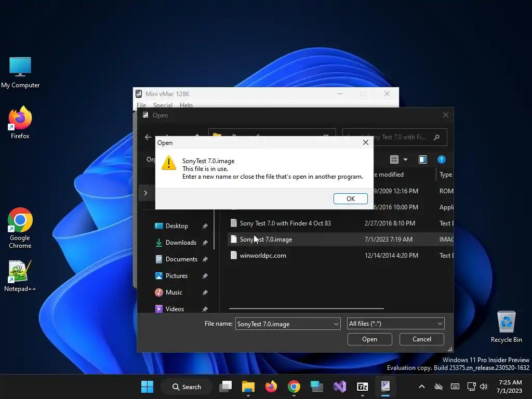This screenshot has height=399, width=532.
Task: Click the volume icon in system tray
Action: 484,387
